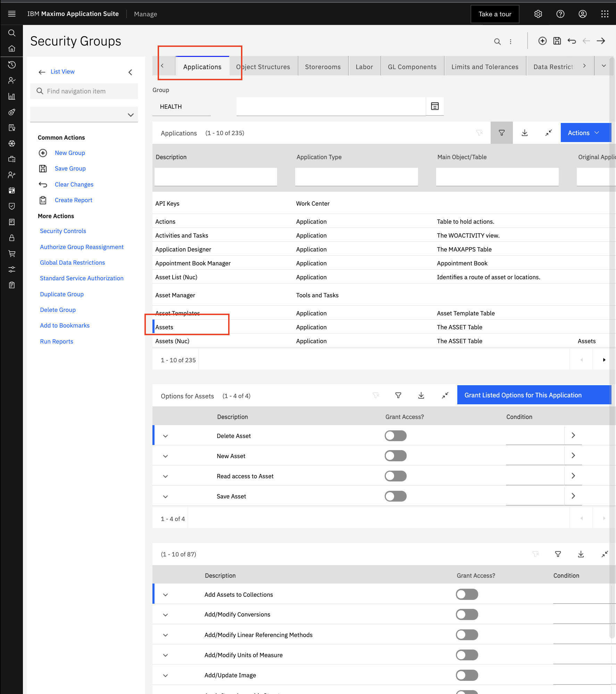Open the Actions dropdown button
This screenshot has height=694, width=616.
pyautogui.click(x=585, y=133)
